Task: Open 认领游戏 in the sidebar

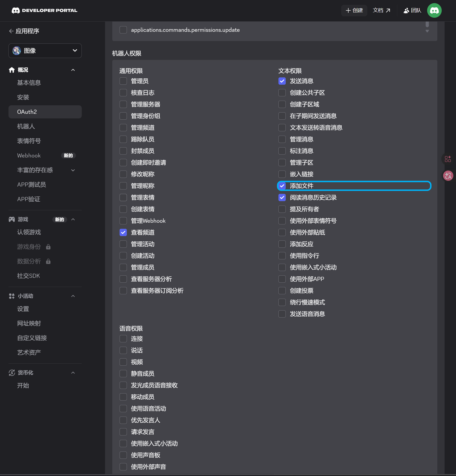Action: (x=45, y=232)
